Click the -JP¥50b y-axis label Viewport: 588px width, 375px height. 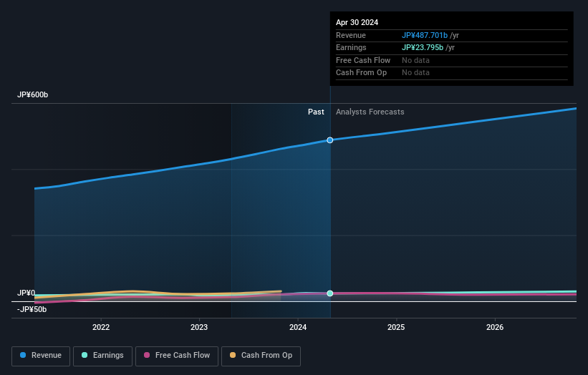pos(32,309)
